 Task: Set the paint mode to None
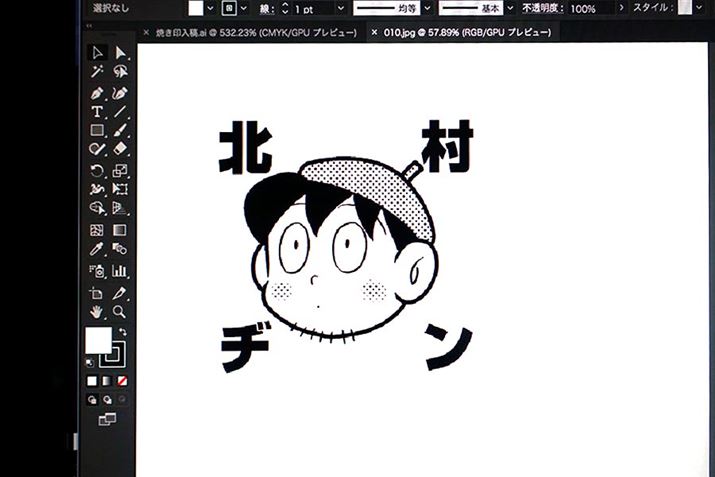pyautogui.click(x=122, y=381)
